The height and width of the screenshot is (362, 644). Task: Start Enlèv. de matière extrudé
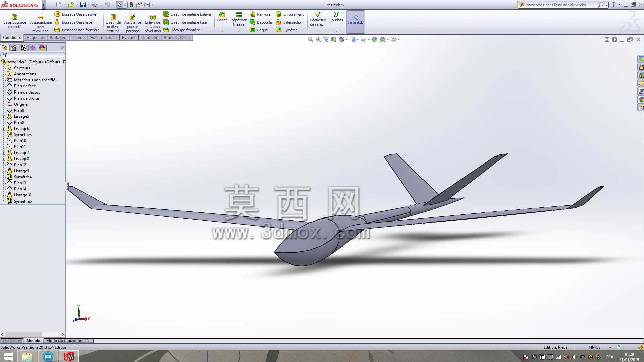pos(113,24)
